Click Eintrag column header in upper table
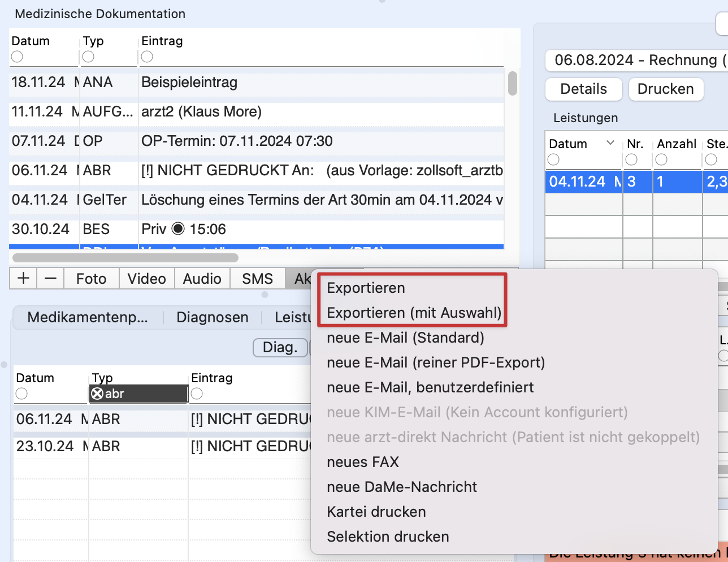 tap(162, 41)
